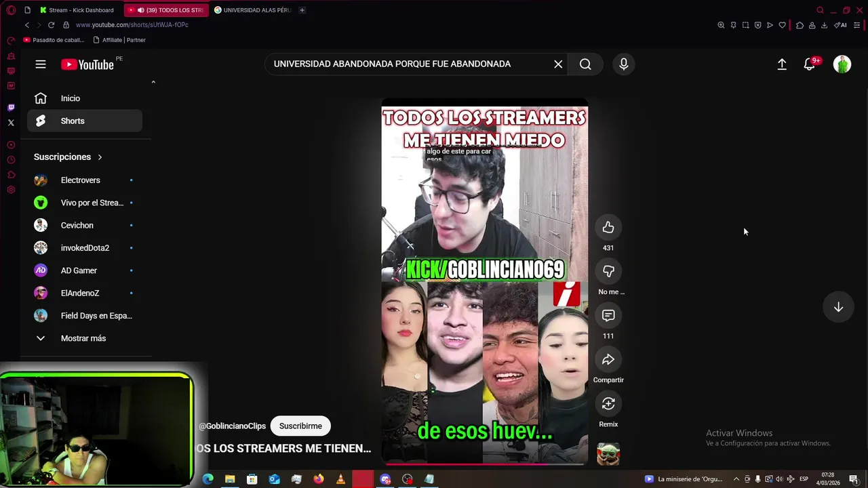Launch Edge from the taskbar
This screenshot has width=868, height=488.
208,479
